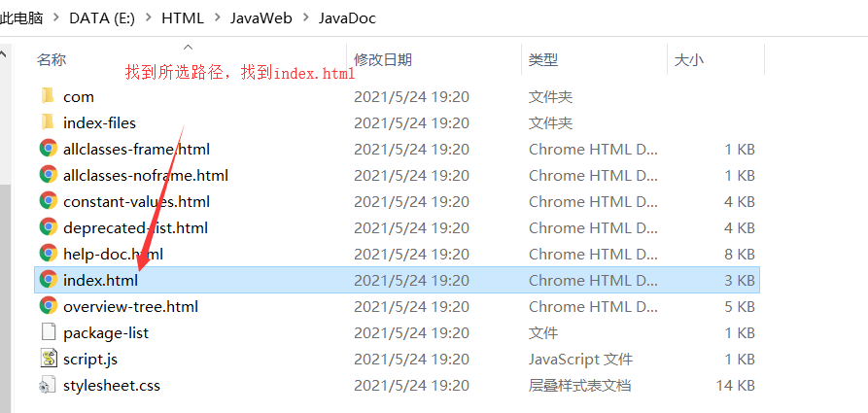The width and height of the screenshot is (868, 413).
Task: Select the com folder icon
Action: tap(49, 96)
